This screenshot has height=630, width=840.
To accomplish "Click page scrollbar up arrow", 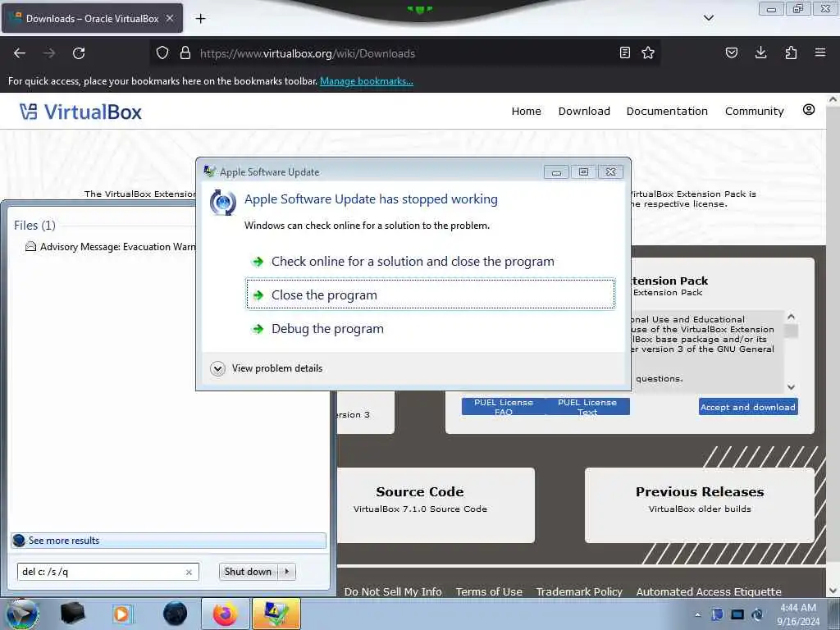I will tap(833, 99).
